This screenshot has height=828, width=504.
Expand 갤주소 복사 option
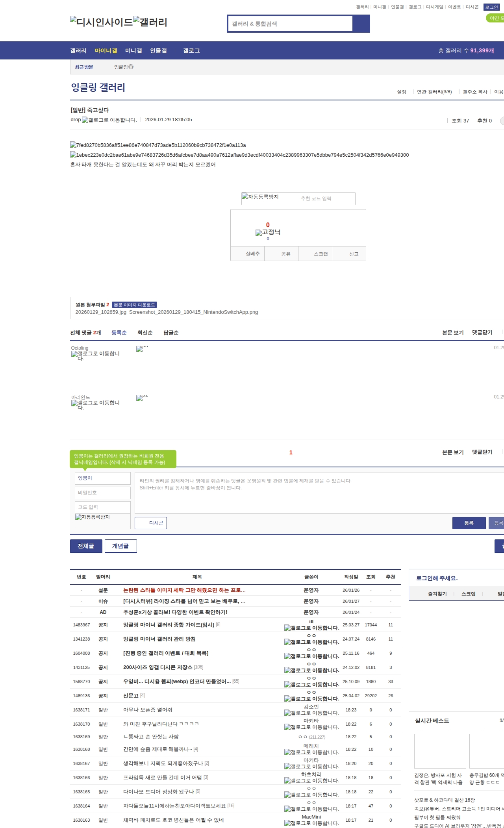(x=474, y=92)
